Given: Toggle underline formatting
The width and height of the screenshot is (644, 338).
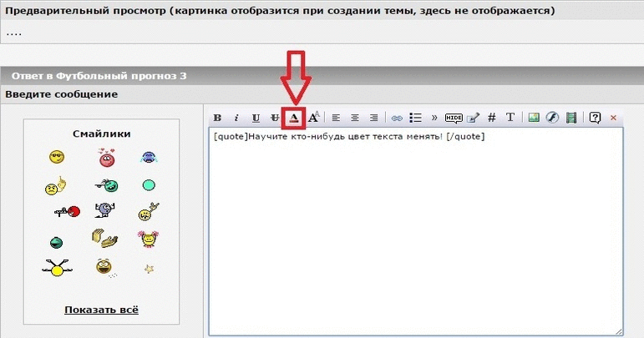Looking at the screenshot, I should 256,118.
